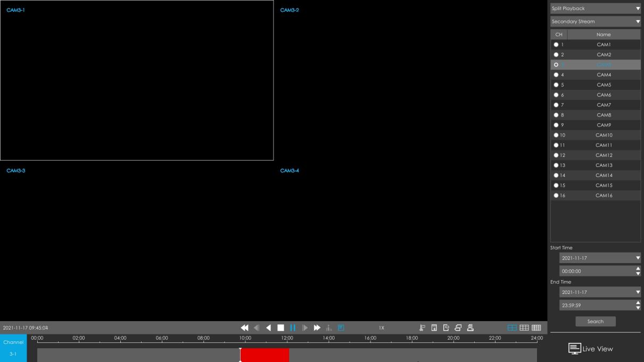Click the reverse play triangle icon
The width and height of the screenshot is (644, 362).
click(269, 327)
